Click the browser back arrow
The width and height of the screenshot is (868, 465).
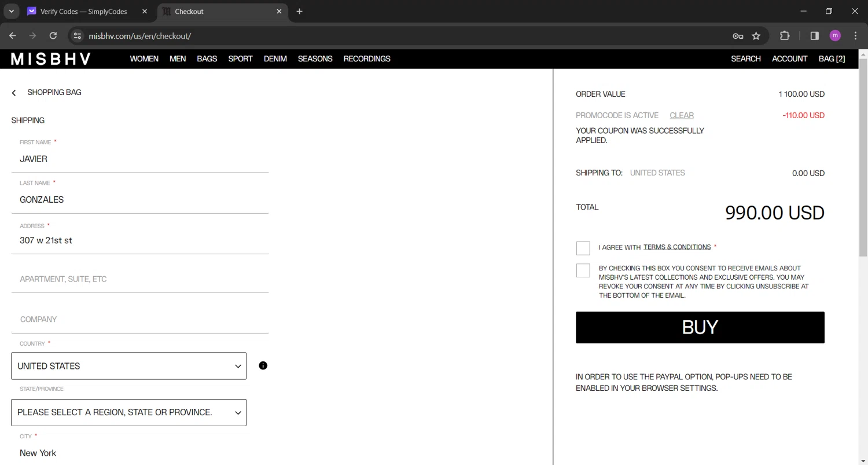tap(13, 36)
